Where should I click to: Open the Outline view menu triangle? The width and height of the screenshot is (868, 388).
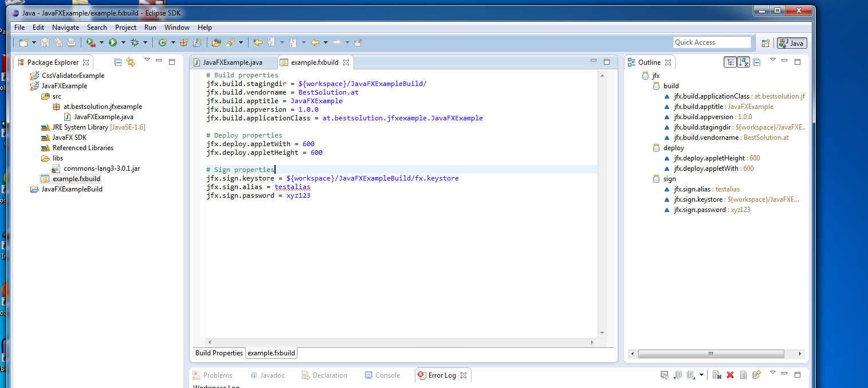coord(772,60)
